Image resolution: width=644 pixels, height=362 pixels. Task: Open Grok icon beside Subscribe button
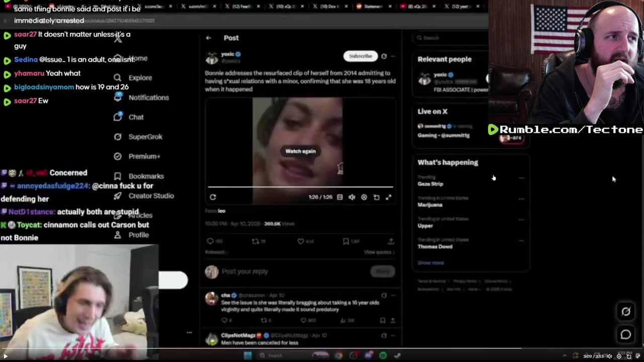coord(384,56)
